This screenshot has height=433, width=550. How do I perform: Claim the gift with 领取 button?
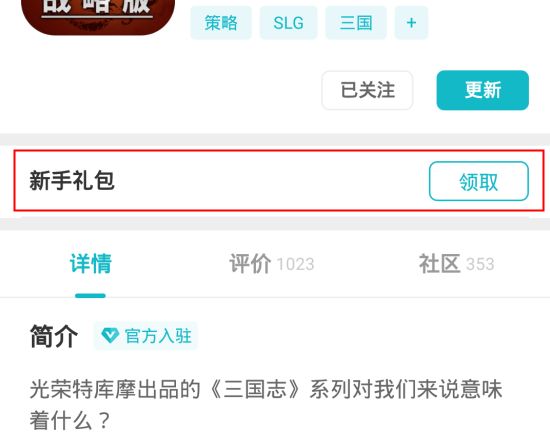click(479, 181)
